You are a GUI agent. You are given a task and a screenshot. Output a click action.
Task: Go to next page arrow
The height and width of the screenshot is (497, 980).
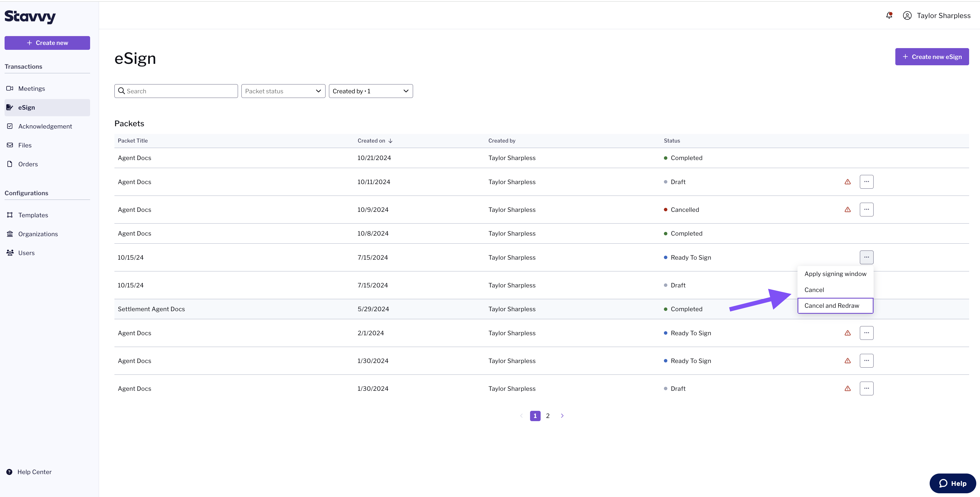tap(562, 416)
